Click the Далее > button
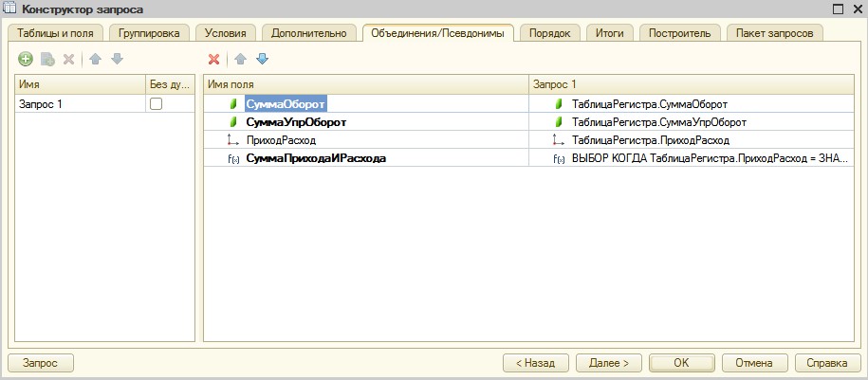 608,363
